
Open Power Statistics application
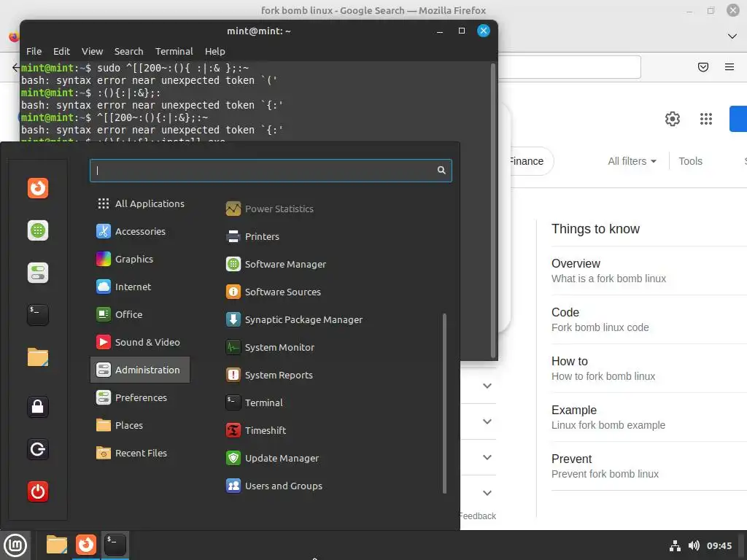pyautogui.click(x=270, y=209)
